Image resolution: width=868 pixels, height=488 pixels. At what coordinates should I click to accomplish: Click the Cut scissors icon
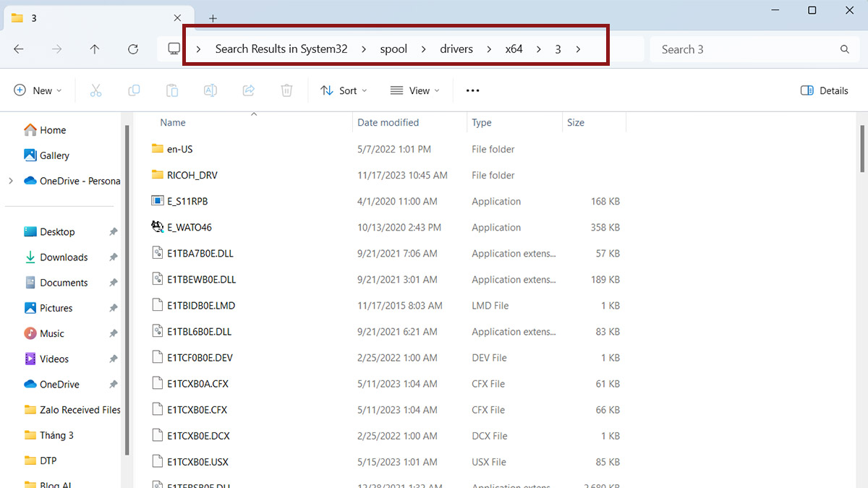point(95,90)
